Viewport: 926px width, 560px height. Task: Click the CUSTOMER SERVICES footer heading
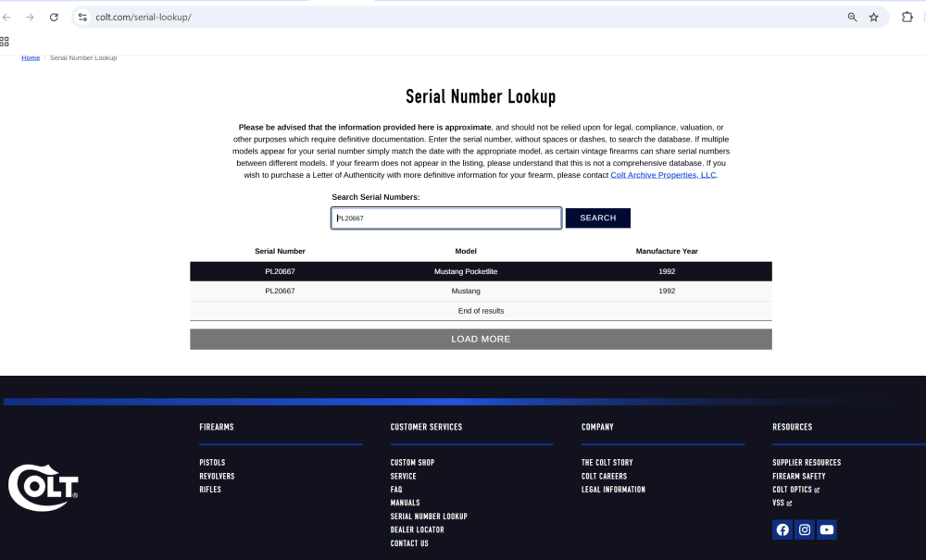(426, 427)
